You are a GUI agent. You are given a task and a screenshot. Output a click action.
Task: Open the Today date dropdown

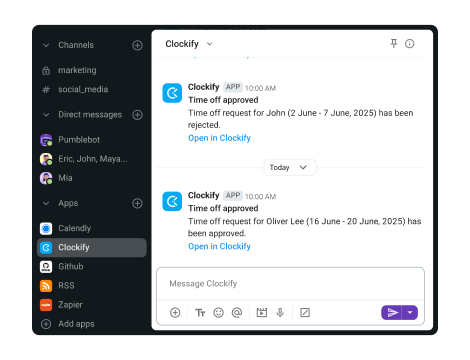290,167
